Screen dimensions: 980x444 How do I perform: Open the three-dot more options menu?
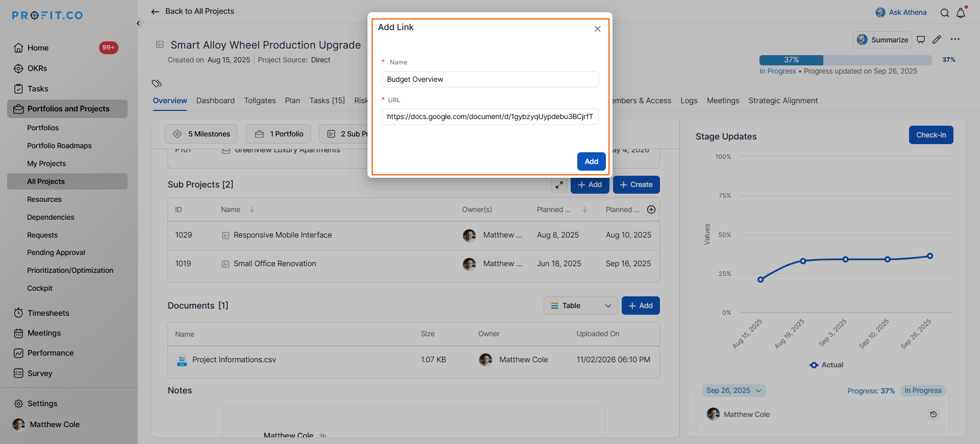[955, 39]
